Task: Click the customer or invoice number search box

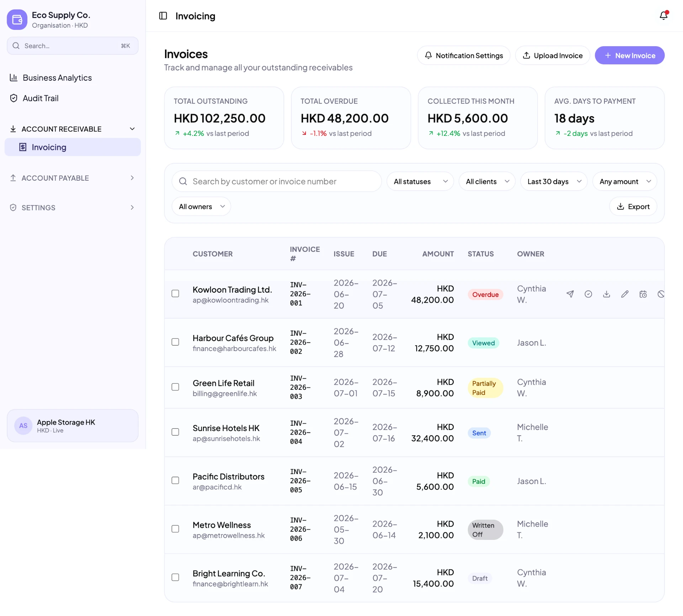Action: (277, 181)
